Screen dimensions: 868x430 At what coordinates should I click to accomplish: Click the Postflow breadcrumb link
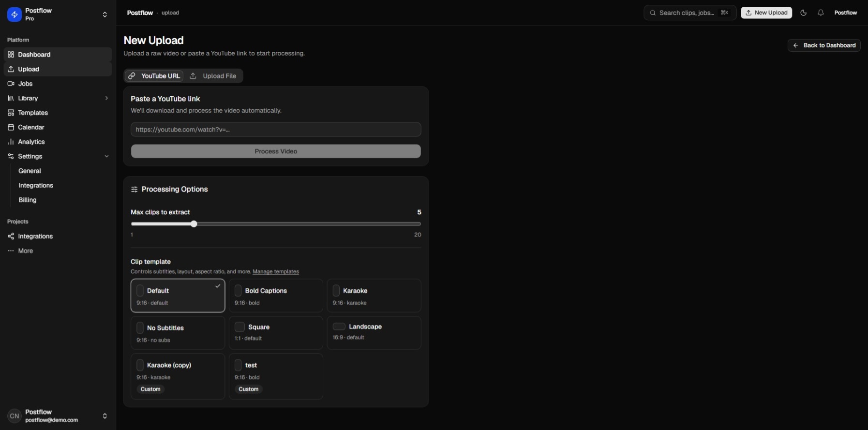point(140,13)
